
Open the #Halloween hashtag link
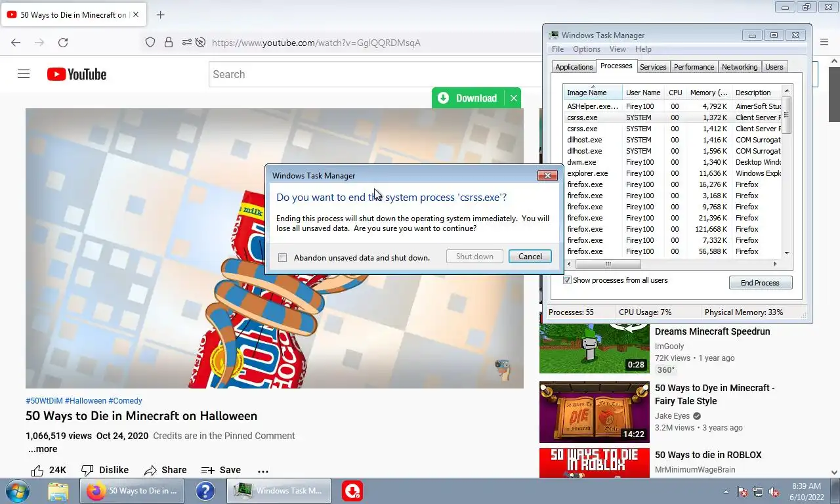(x=85, y=400)
